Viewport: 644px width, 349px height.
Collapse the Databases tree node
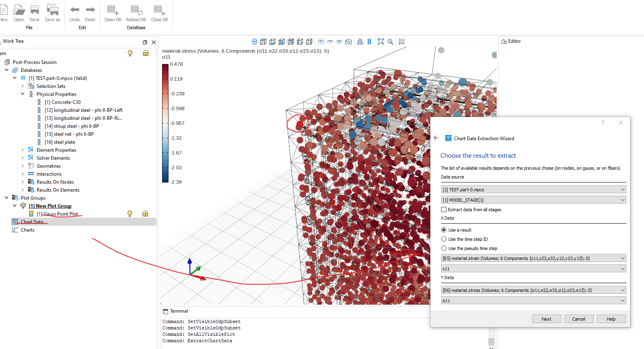point(6,70)
